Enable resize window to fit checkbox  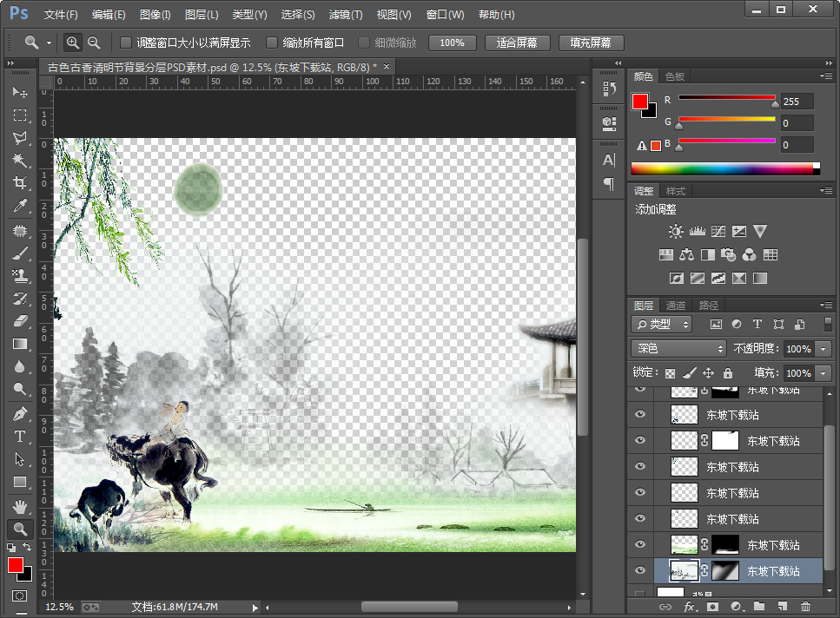[x=126, y=43]
